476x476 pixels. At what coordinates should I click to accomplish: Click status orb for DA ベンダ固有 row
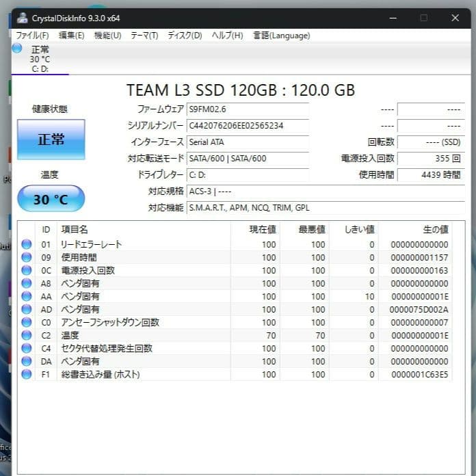click(x=27, y=361)
